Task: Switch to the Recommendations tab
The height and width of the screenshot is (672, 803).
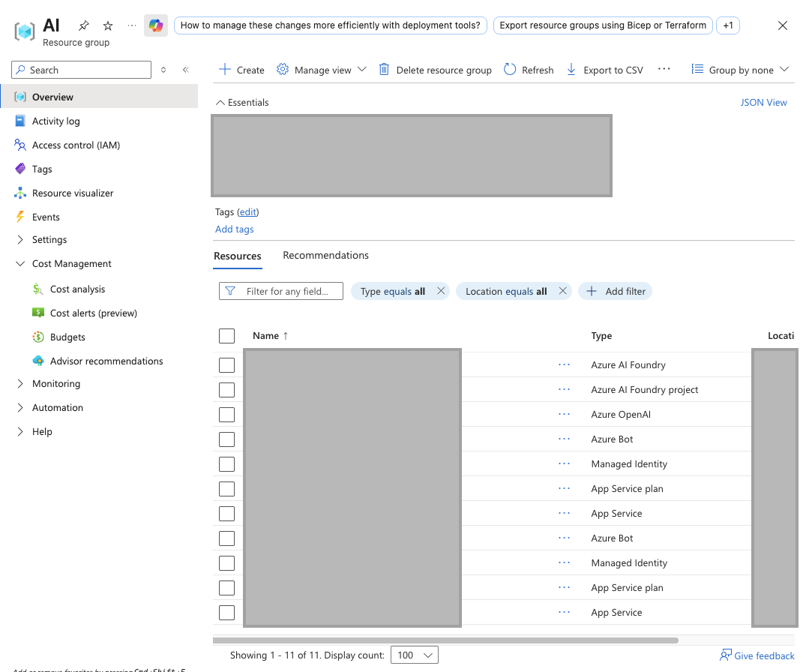Action: tap(325, 256)
